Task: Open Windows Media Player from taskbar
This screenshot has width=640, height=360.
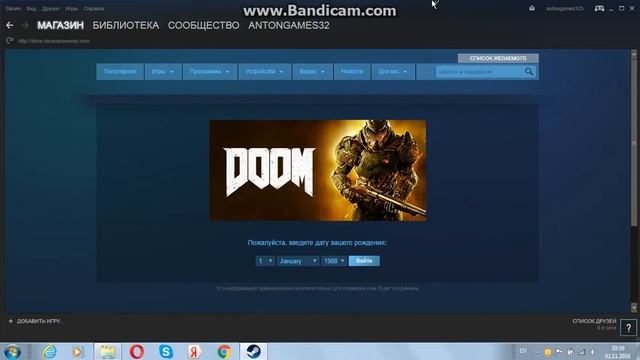Action: 78,351
